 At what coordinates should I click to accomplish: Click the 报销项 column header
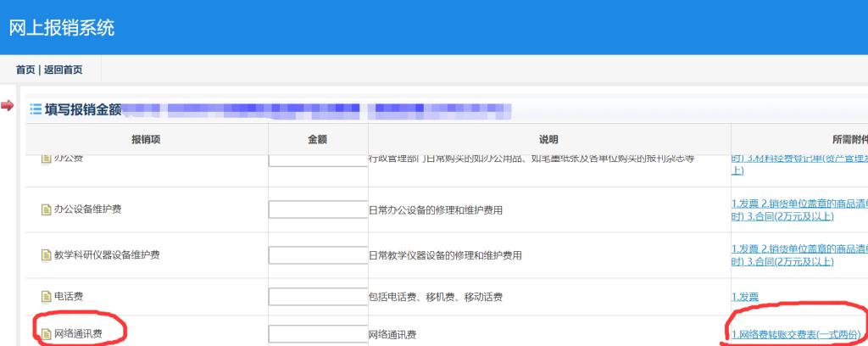tap(146, 140)
